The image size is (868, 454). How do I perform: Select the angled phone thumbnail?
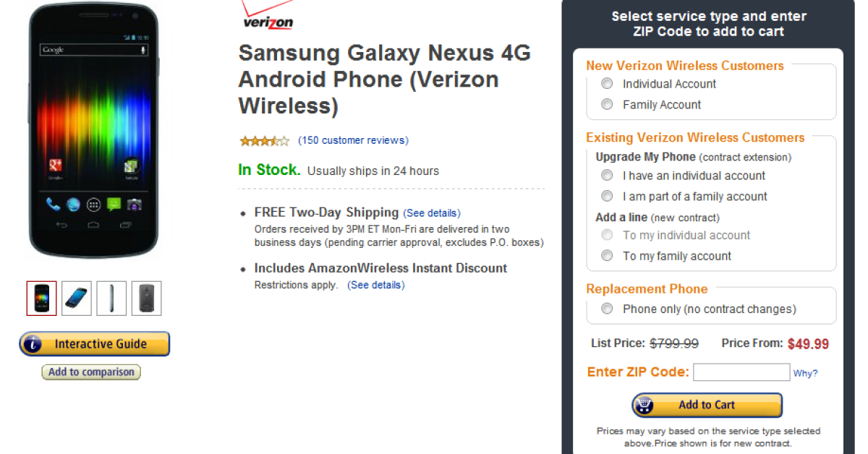pos(77,299)
